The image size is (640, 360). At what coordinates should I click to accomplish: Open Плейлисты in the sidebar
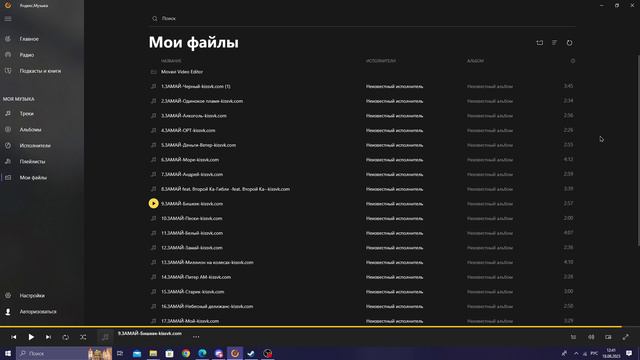(x=32, y=161)
